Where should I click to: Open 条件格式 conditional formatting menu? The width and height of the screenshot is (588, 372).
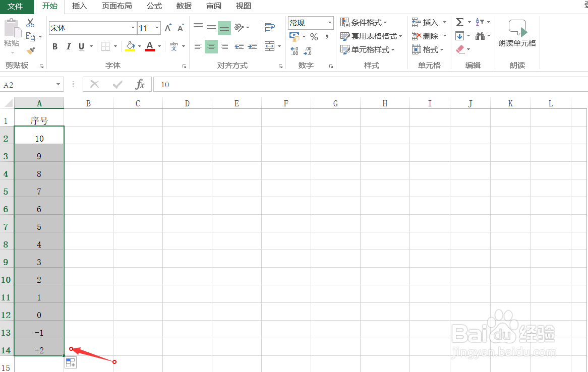point(364,23)
